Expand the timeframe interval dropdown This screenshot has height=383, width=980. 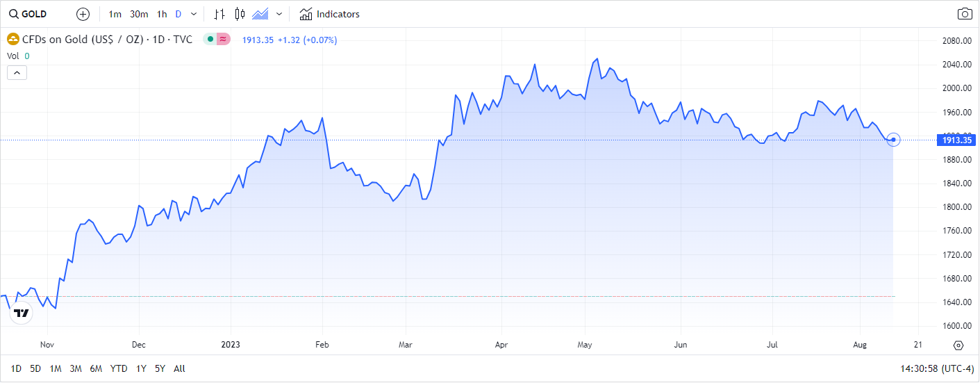click(x=194, y=14)
